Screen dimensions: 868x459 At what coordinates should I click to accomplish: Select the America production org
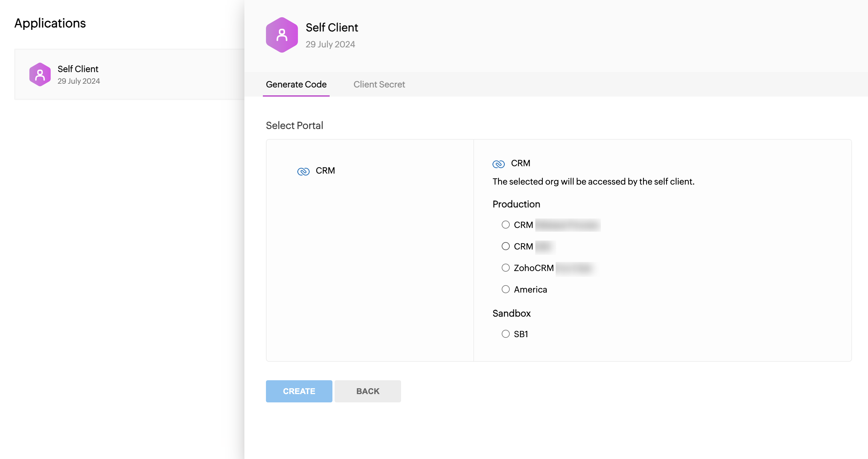[505, 289]
